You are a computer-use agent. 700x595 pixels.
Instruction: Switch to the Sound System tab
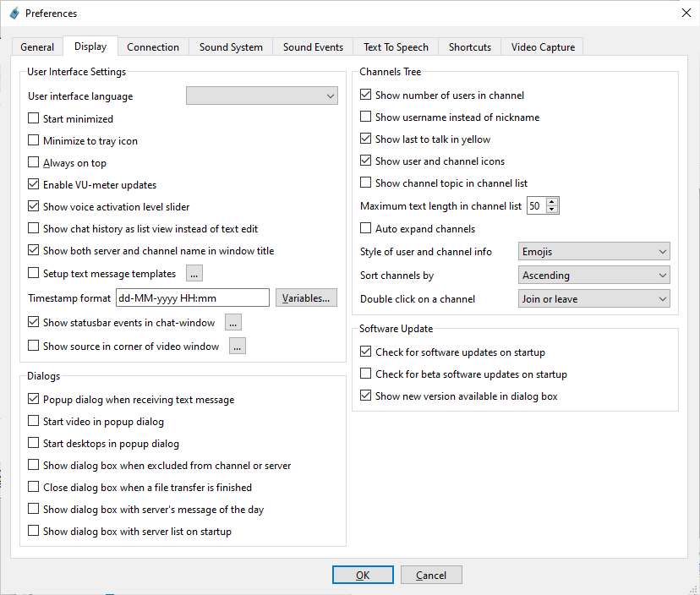[x=231, y=47]
